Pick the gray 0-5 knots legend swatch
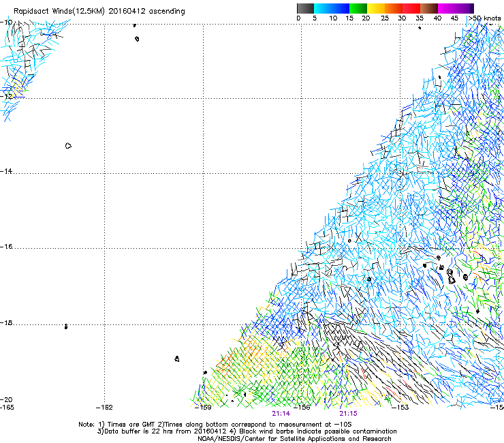 305,8
